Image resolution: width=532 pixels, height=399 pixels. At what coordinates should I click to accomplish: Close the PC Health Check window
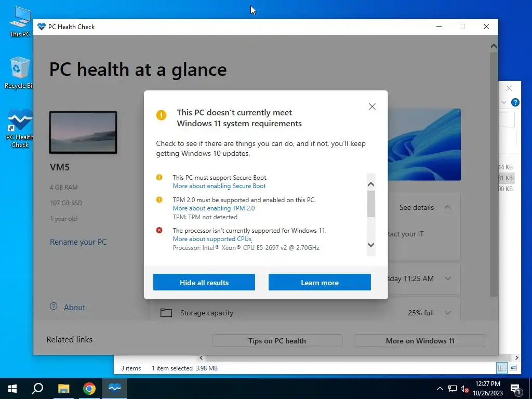[486, 27]
